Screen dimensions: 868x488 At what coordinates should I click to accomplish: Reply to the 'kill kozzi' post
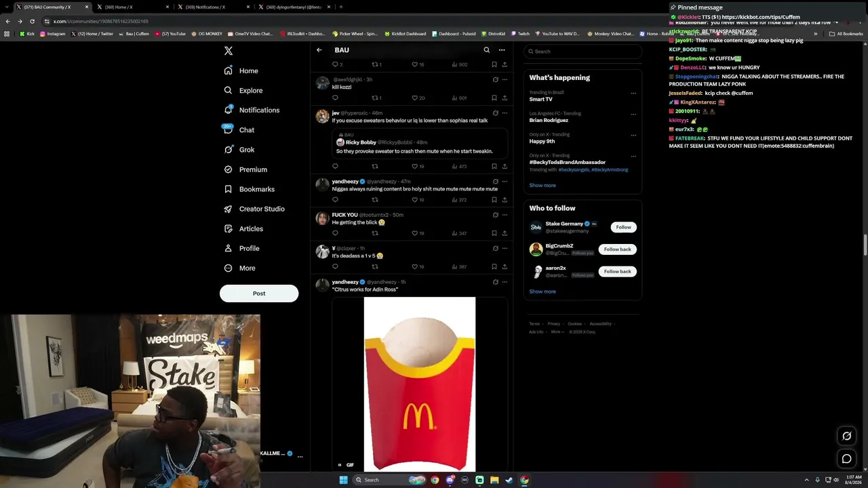pos(335,98)
